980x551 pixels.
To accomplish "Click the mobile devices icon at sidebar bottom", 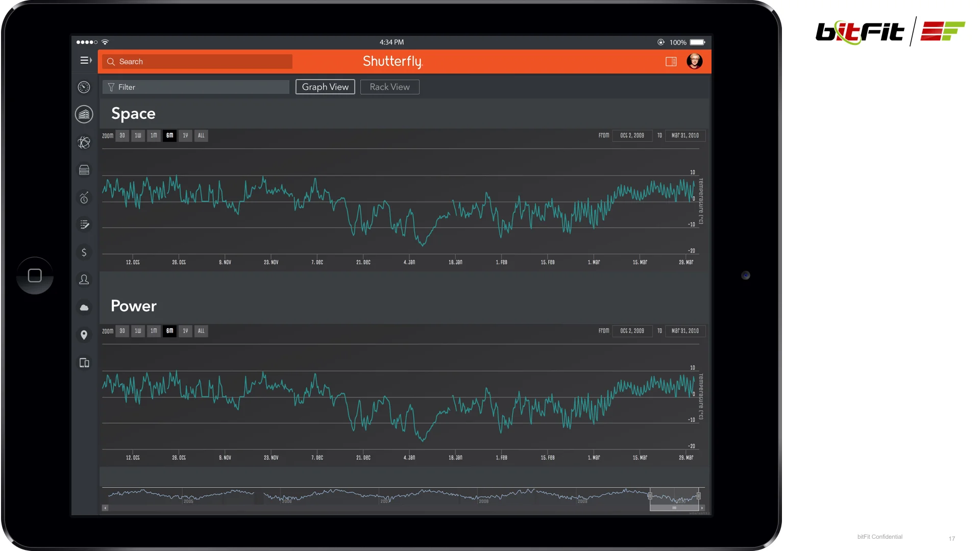I will 84,363.
